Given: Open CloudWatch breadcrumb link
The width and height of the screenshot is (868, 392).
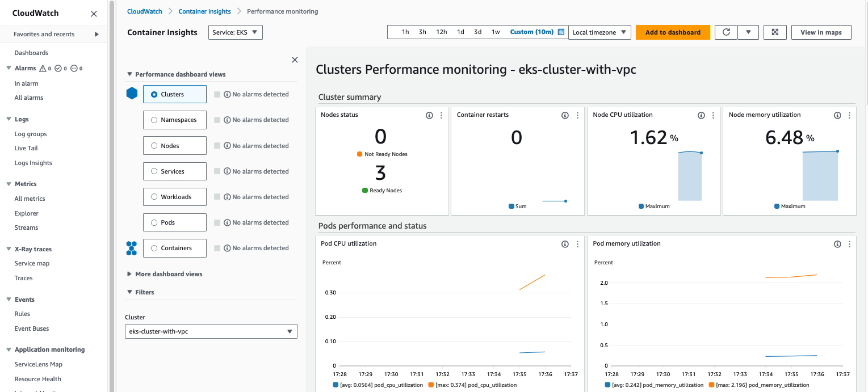Looking at the screenshot, I should coord(144,11).
